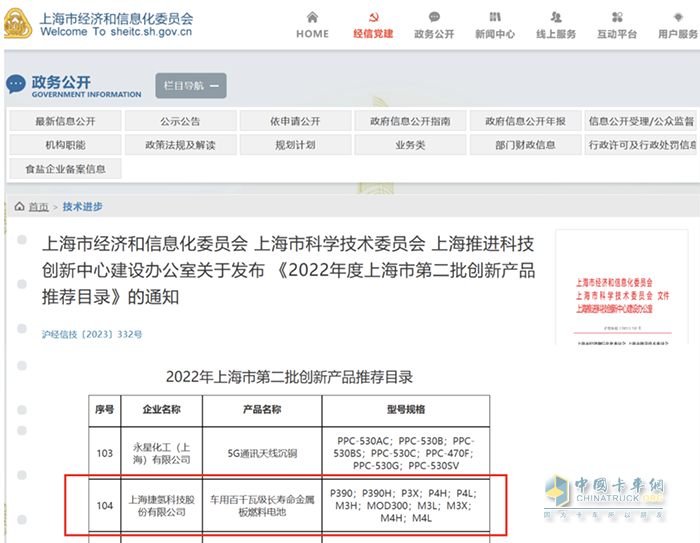Select 公示公告 category button

tap(180, 121)
